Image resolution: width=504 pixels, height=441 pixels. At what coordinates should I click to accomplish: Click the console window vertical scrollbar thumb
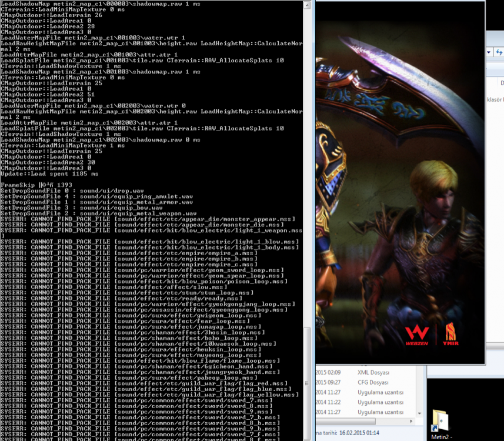pos(308,384)
